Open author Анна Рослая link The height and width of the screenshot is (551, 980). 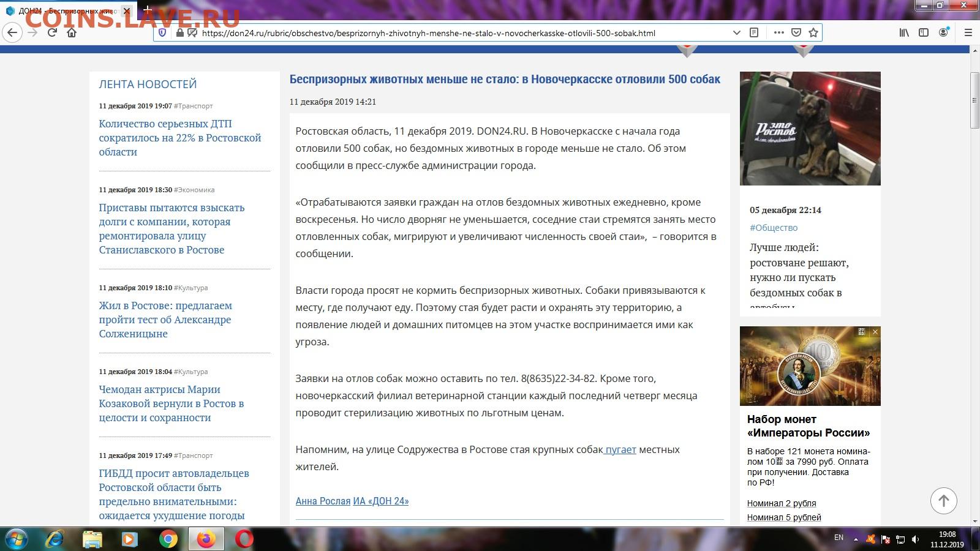click(x=323, y=501)
